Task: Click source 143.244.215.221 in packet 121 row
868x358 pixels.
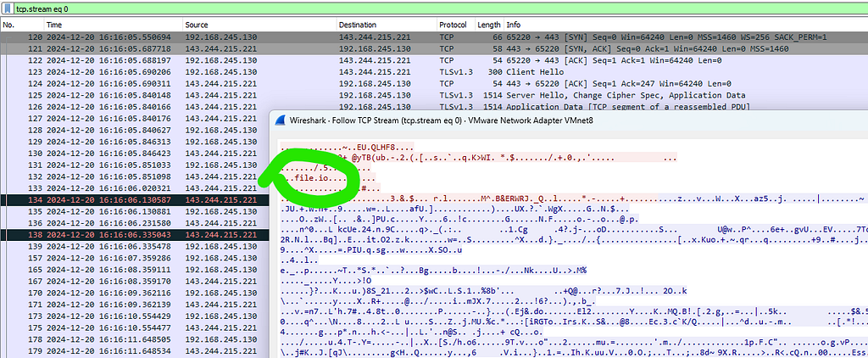Action: click(x=221, y=48)
